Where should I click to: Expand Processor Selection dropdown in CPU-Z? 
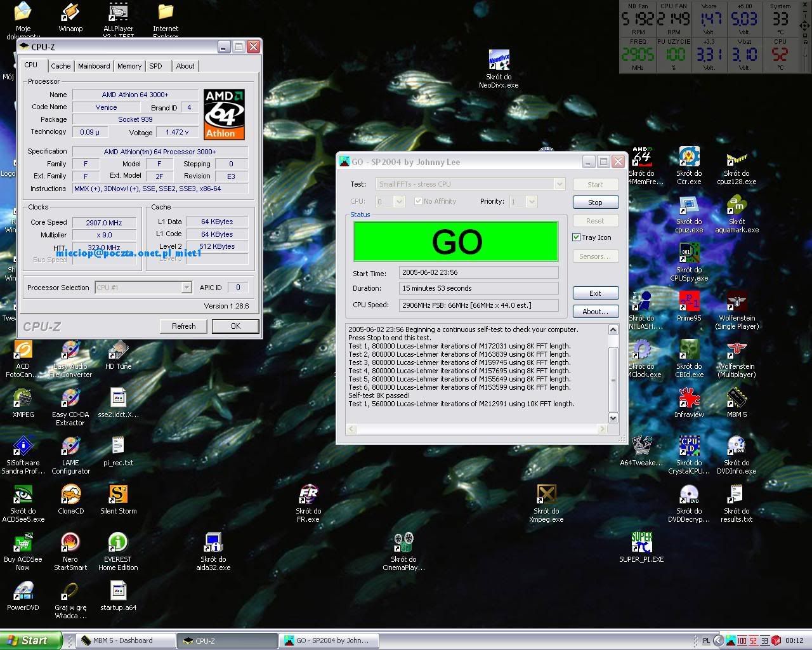186,288
